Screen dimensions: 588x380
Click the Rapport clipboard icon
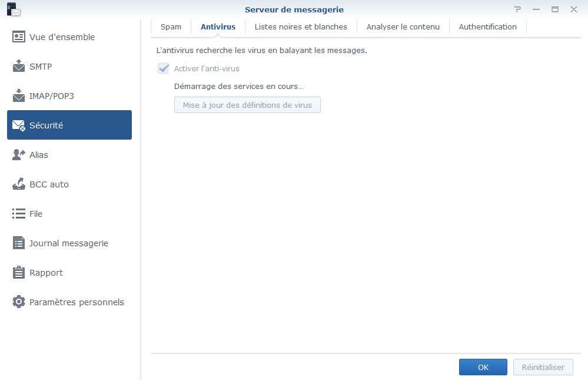click(19, 272)
